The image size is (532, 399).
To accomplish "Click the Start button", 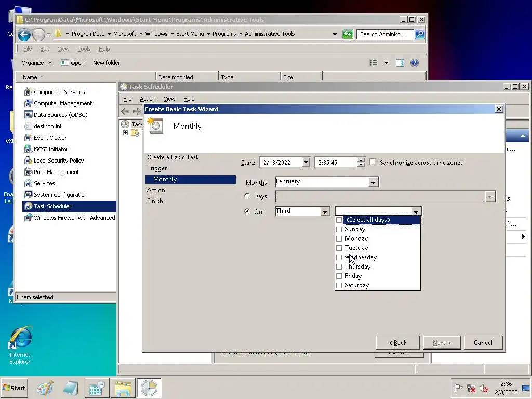I will point(14,388).
